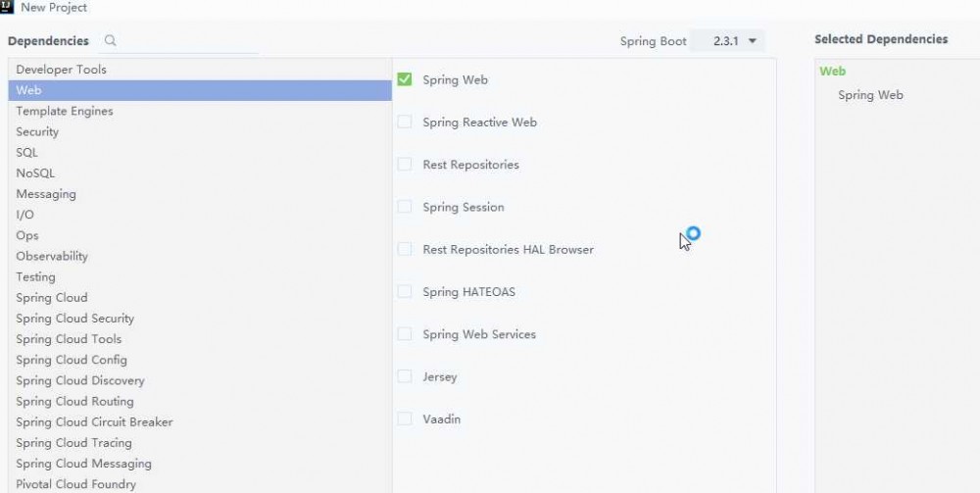Select Spring Web under Selected Dependencies

coord(870,95)
